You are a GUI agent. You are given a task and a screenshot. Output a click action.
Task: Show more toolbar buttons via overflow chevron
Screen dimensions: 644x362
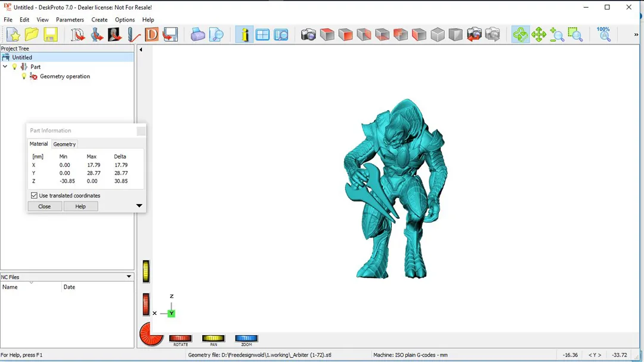[x=636, y=35]
